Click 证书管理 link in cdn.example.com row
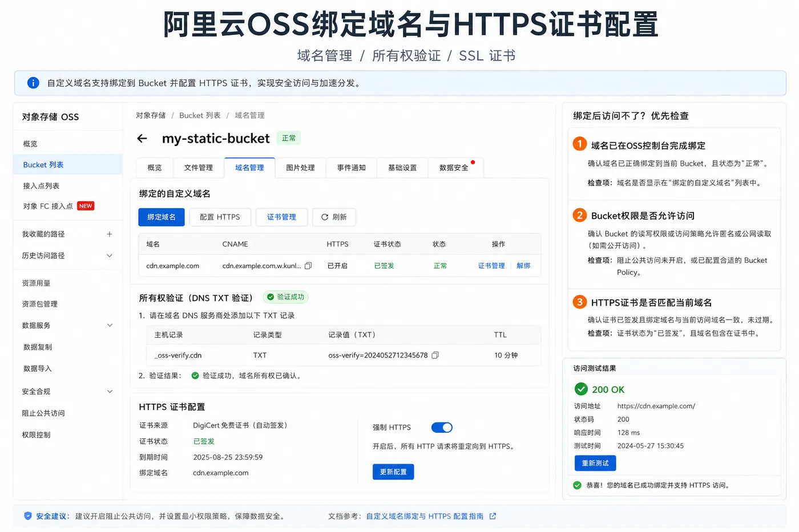 tap(491, 266)
